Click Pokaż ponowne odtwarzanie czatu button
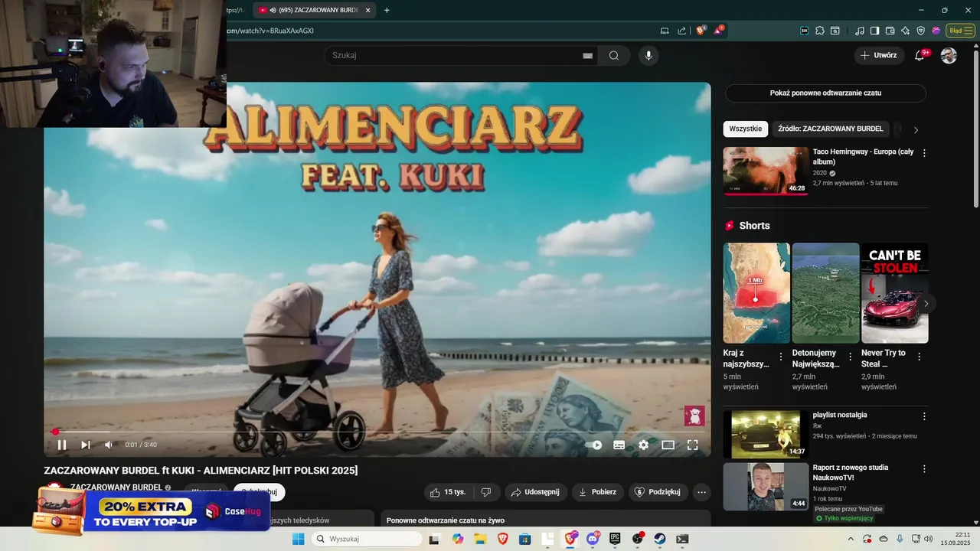This screenshot has width=980, height=551. coord(825,93)
